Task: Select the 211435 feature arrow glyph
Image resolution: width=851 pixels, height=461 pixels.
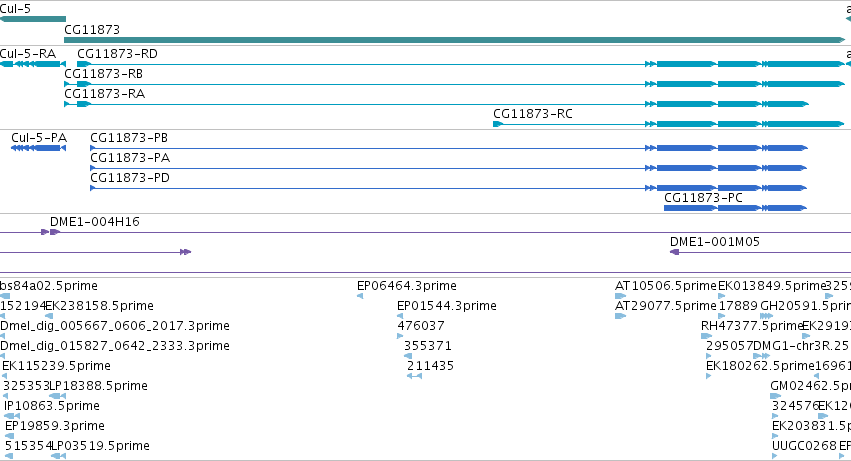Action: (x=414, y=376)
